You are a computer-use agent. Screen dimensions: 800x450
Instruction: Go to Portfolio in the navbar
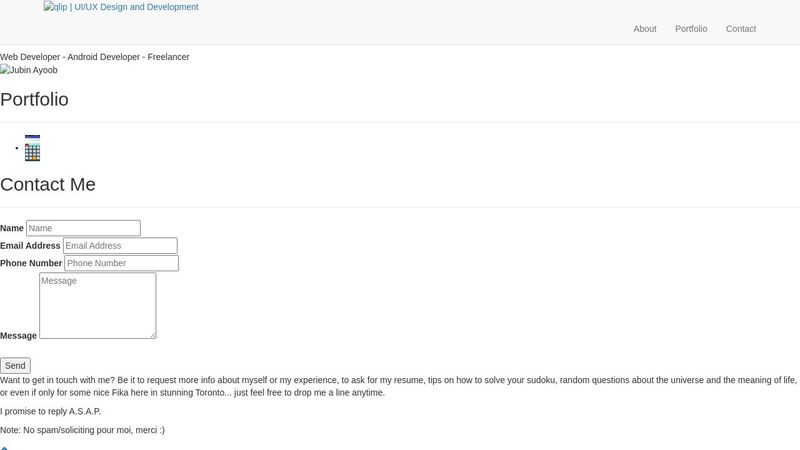point(691,29)
